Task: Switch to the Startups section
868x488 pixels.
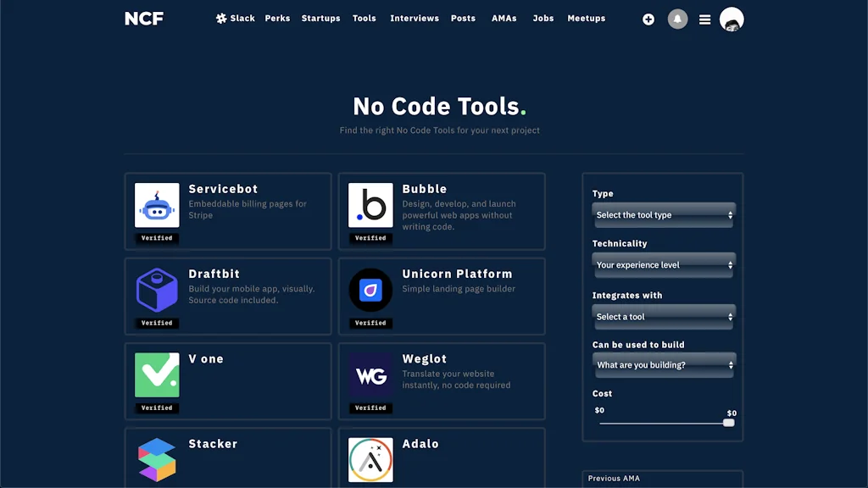Action: tap(320, 18)
